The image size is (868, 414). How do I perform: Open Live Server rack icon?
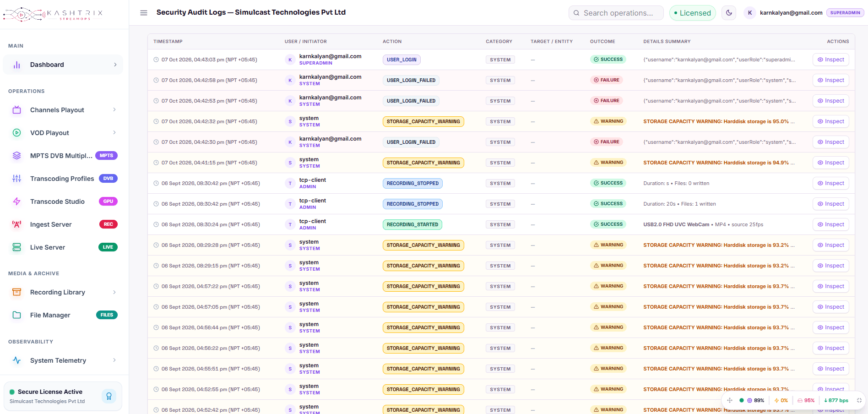coord(17,247)
